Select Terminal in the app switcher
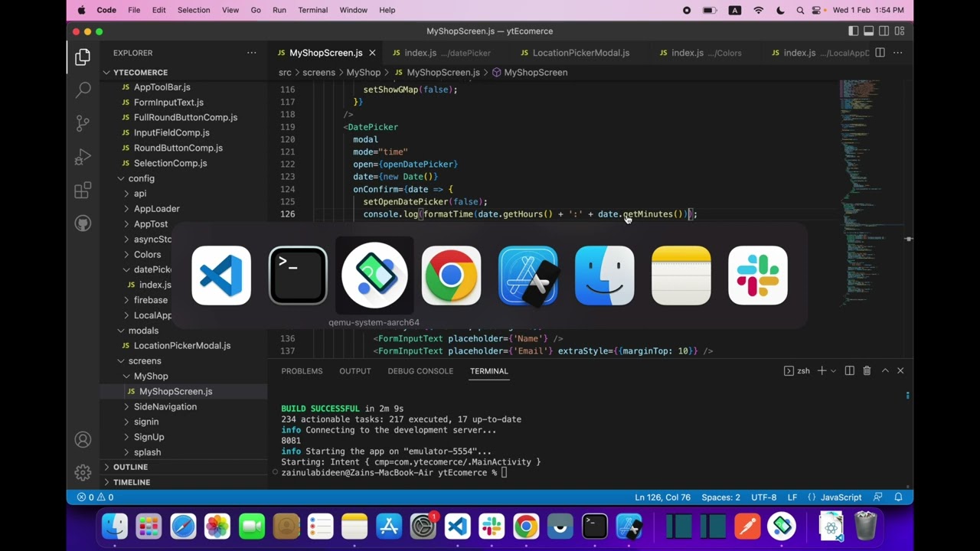Screen dimensions: 980x551 coord(298,275)
